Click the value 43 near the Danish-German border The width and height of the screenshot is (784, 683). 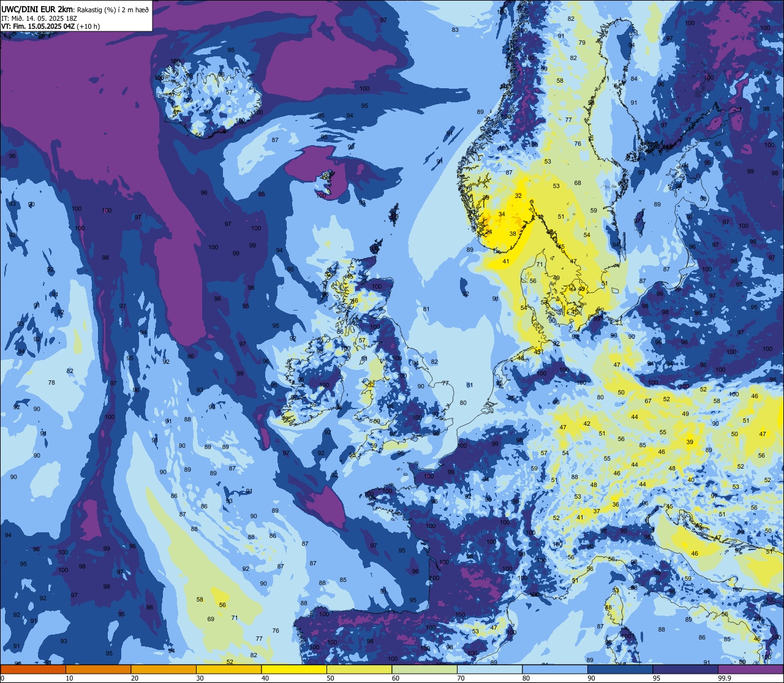point(537,352)
